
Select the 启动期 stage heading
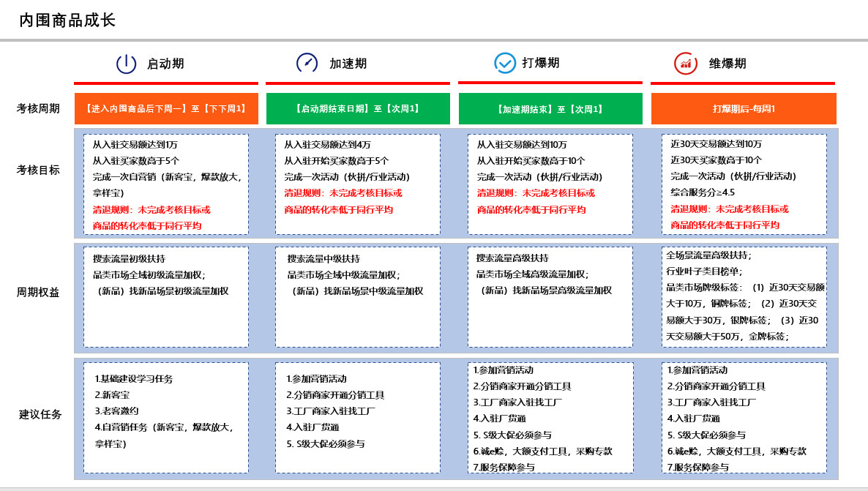coord(165,64)
